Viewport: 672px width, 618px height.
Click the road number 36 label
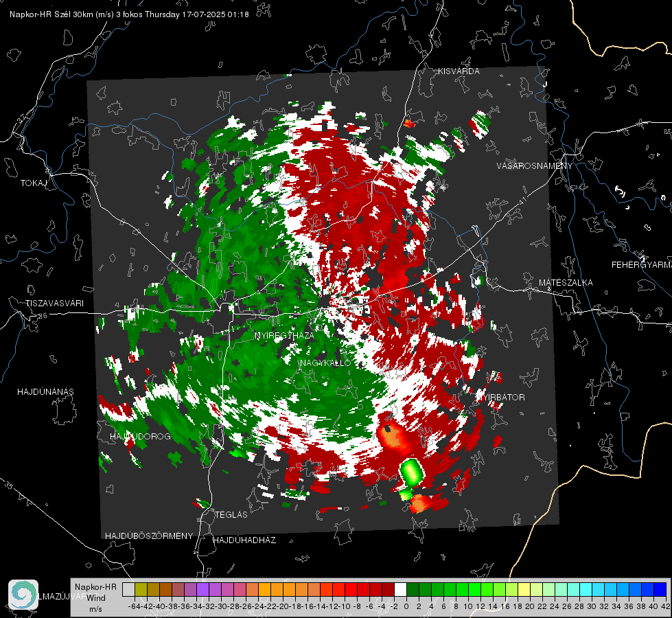pos(43,316)
